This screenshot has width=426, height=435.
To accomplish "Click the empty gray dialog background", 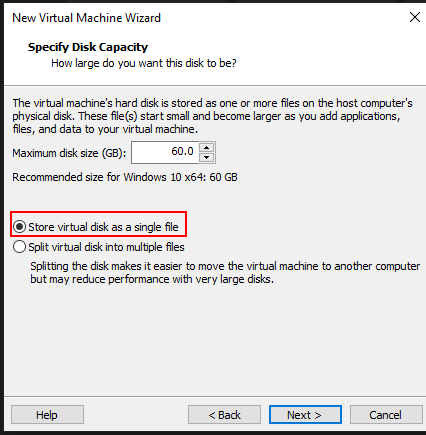I will (x=213, y=340).
